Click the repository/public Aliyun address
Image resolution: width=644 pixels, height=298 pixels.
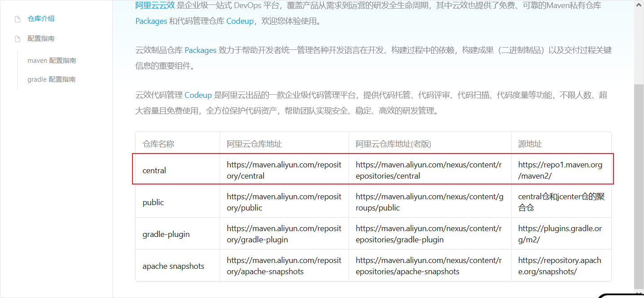tap(284, 202)
